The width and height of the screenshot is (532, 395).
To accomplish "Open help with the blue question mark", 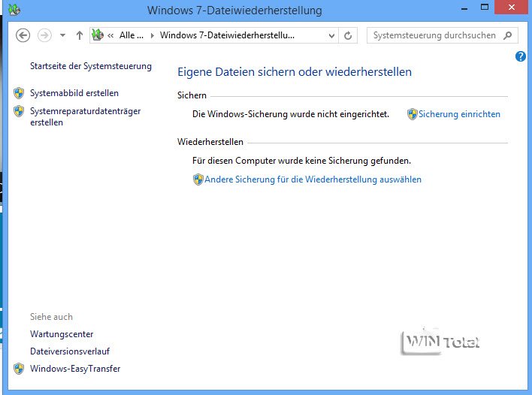I will pyautogui.click(x=521, y=56).
